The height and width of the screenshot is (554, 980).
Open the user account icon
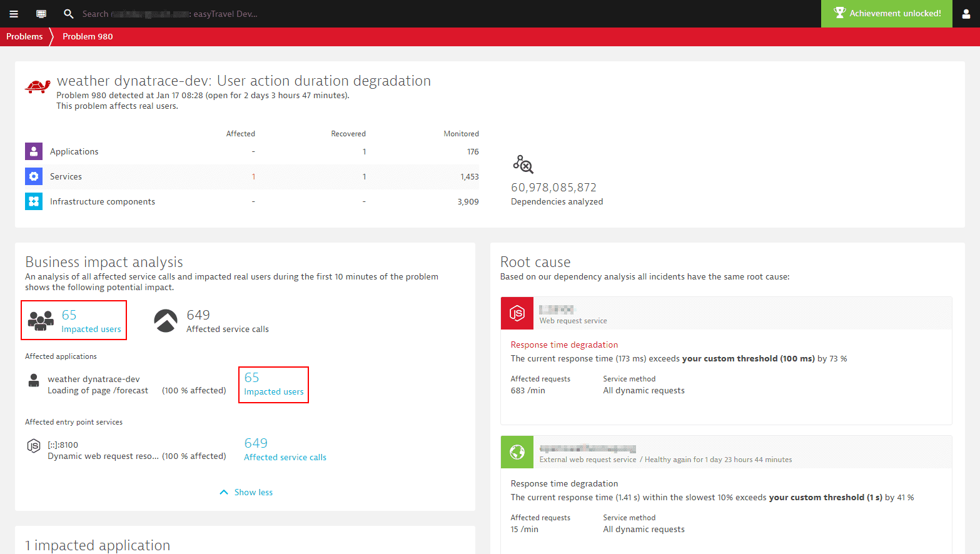(966, 14)
